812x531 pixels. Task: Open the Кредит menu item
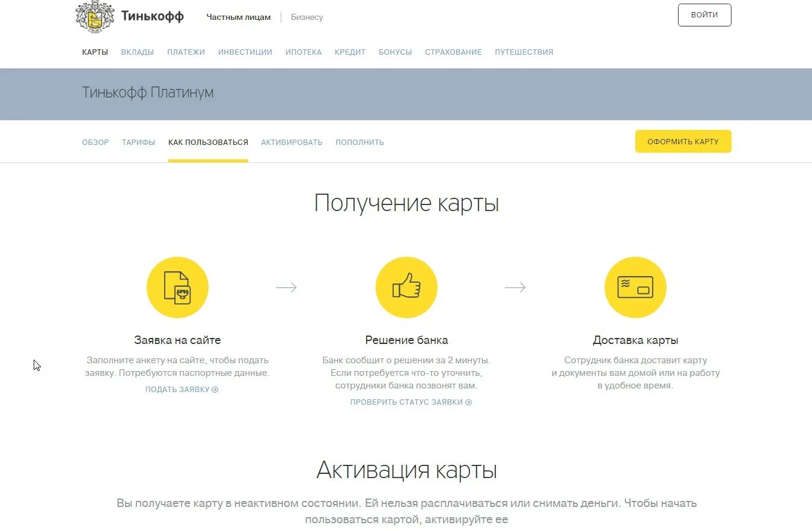tap(350, 52)
